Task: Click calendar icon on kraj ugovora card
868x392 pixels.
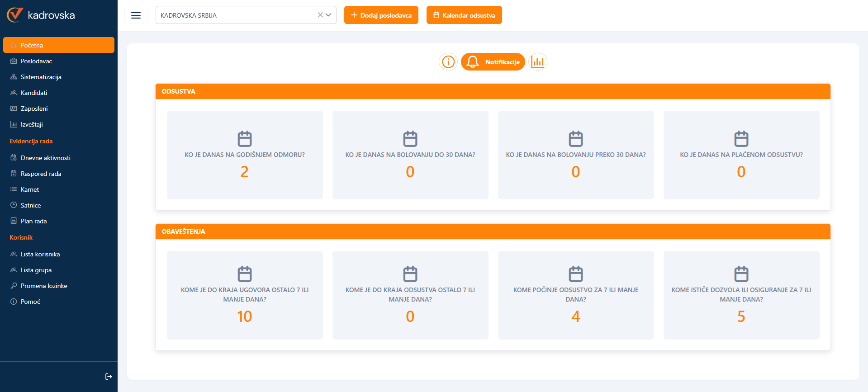Action: tap(245, 274)
